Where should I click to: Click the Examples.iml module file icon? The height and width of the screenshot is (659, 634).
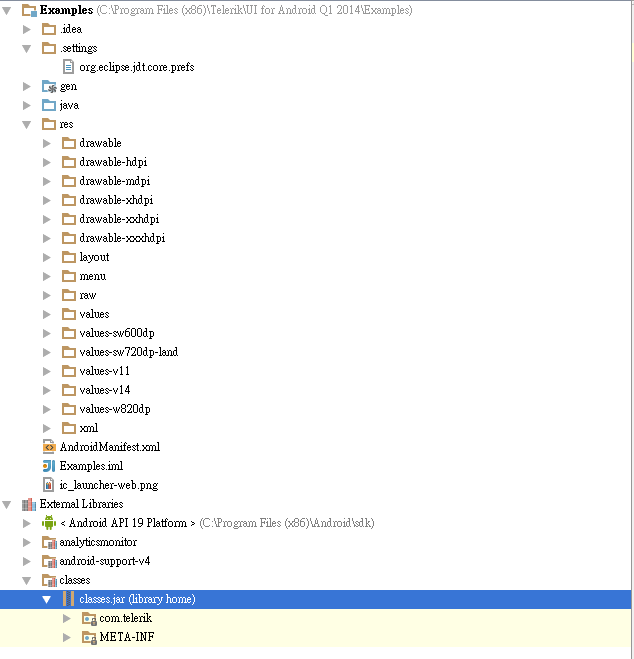(49, 466)
